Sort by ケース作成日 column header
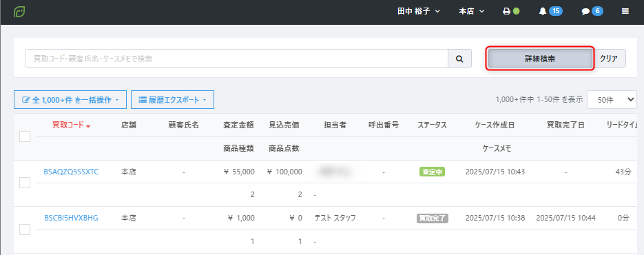Image resolution: width=644 pixels, height=255 pixels. (494, 125)
